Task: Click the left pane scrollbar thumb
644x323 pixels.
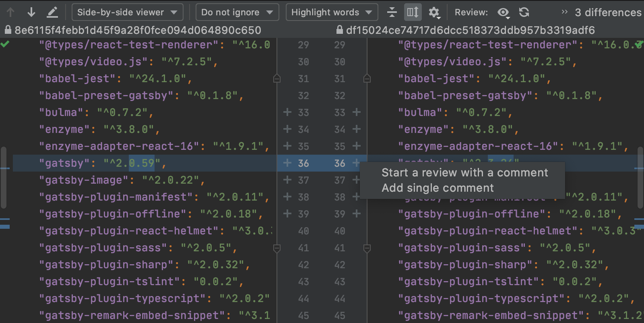Action: tap(4, 178)
